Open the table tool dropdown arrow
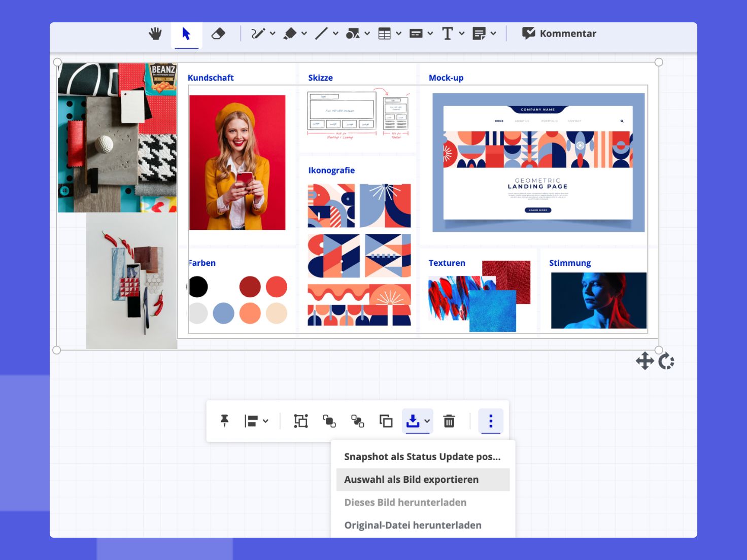Image resolution: width=747 pixels, height=560 pixels. coord(398,34)
